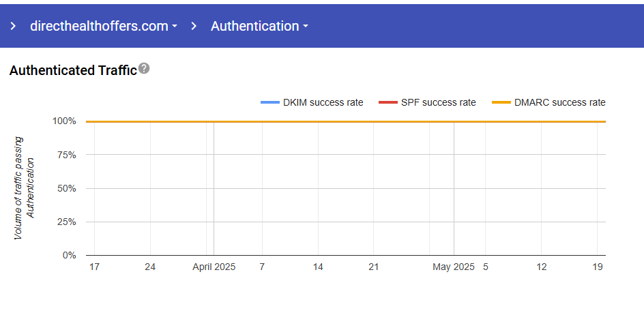Click the 50% y-axis label

(x=67, y=188)
